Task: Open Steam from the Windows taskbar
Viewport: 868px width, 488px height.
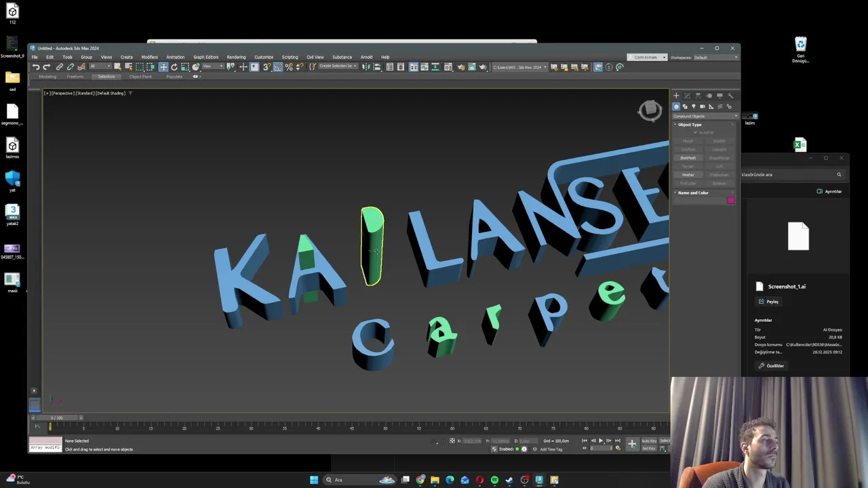Action: pyautogui.click(x=509, y=480)
